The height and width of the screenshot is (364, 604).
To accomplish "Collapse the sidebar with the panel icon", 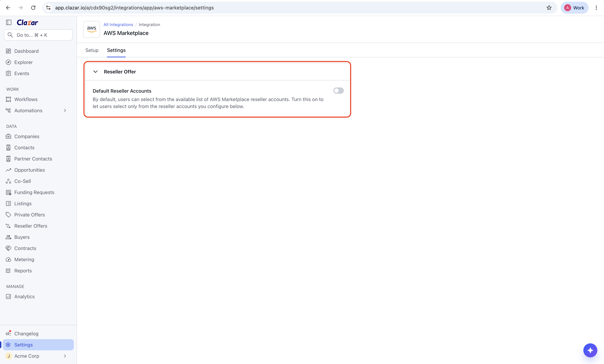I will coord(9,23).
